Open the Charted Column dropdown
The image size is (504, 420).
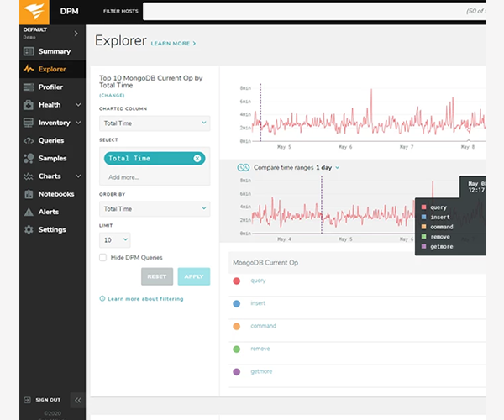(155, 123)
